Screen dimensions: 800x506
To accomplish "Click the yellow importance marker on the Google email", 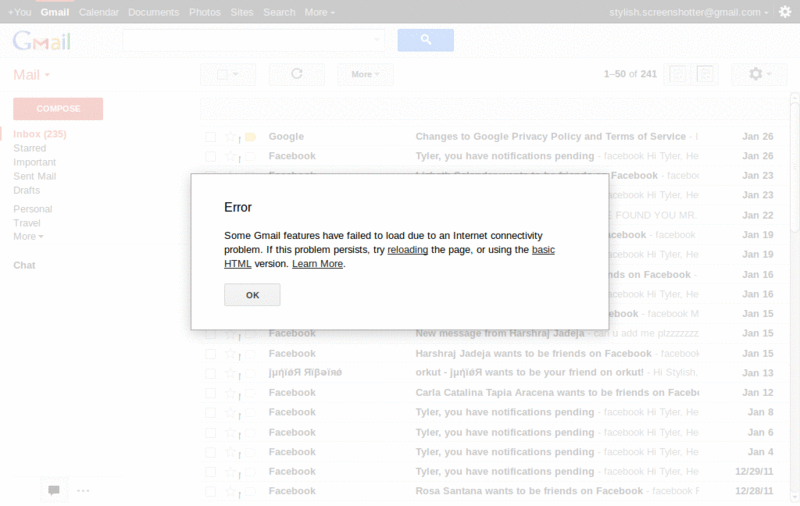I will [250, 137].
